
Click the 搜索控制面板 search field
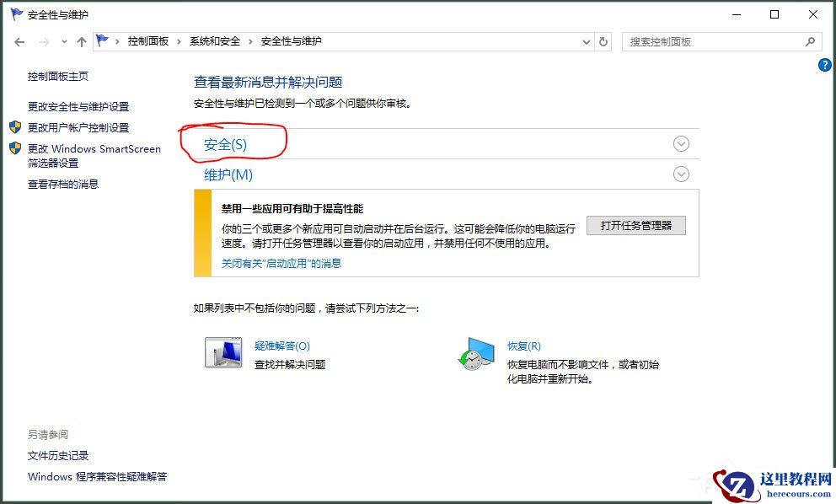[x=721, y=41]
